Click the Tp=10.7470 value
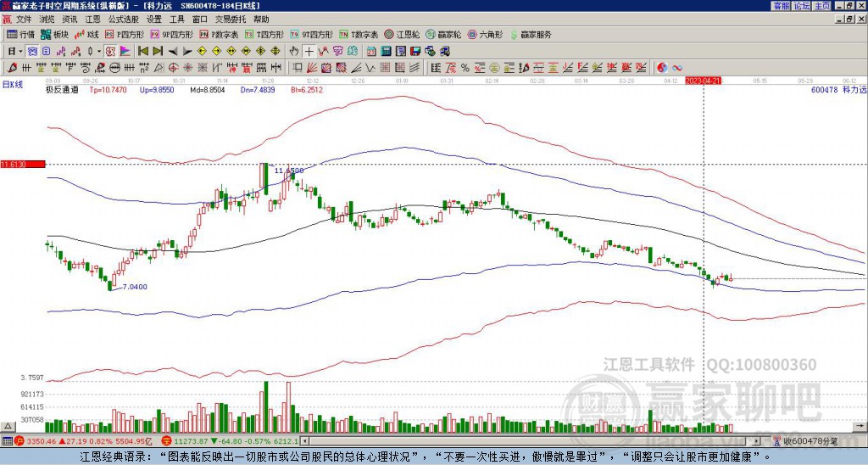The width and height of the screenshot is (868, 465). point(108,90)
